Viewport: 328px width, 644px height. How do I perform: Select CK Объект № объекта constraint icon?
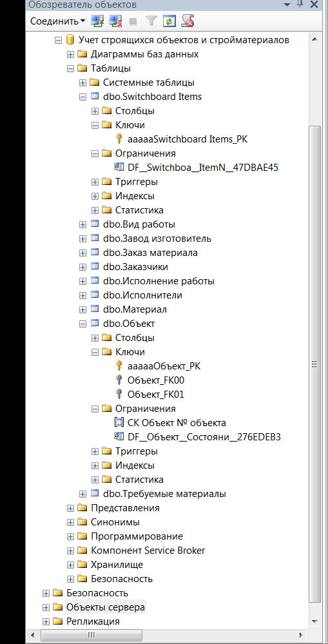119,422
